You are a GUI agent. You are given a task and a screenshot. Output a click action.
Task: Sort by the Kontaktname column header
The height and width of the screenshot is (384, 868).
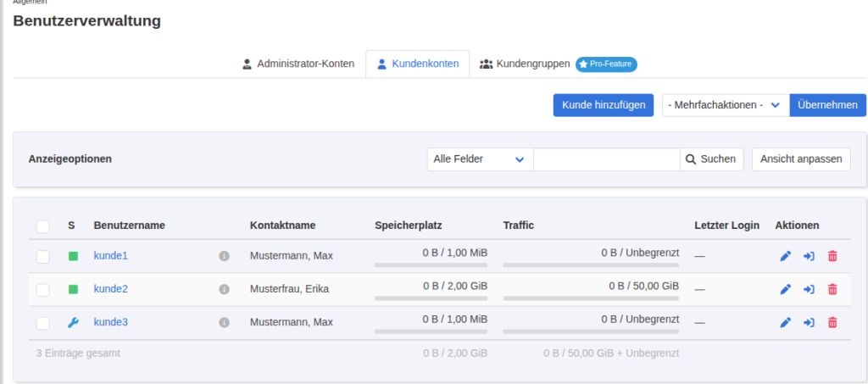coord(283,225)
